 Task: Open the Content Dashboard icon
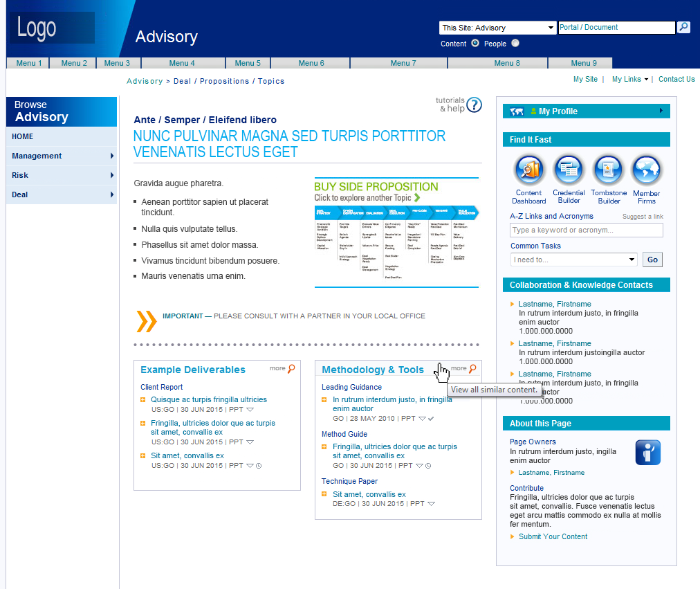pyautogui.click(x=529, y=170)
